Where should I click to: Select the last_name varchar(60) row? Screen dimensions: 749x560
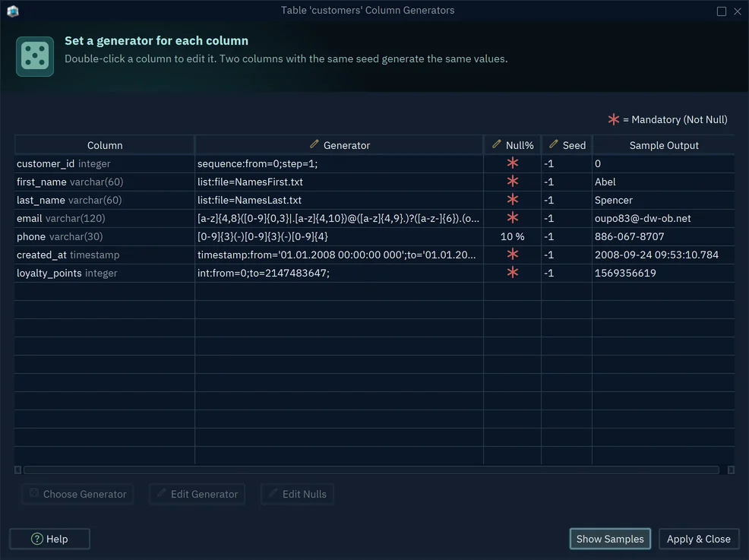[x=374, y=200]
